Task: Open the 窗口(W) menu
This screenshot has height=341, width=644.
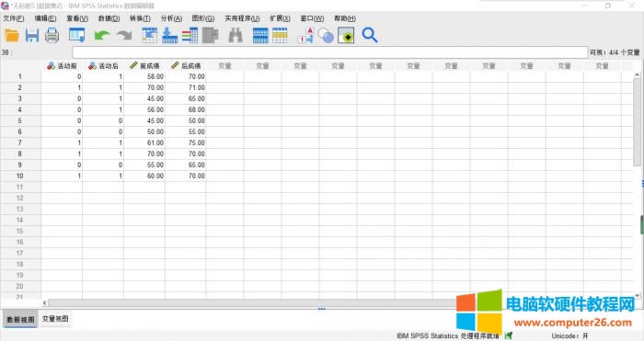Action: (312, 18)
